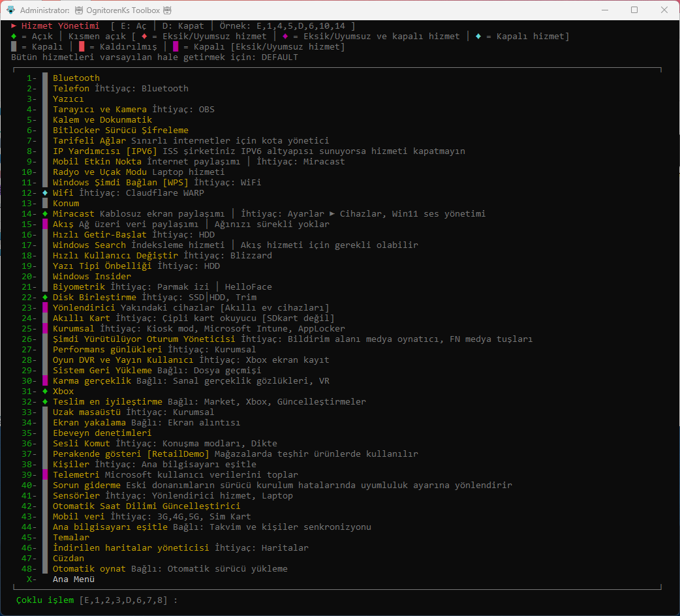The width and height of the screenshot is (680, 616).
Task: Click the Sensörler entry
Action: (x=76, y=495)
